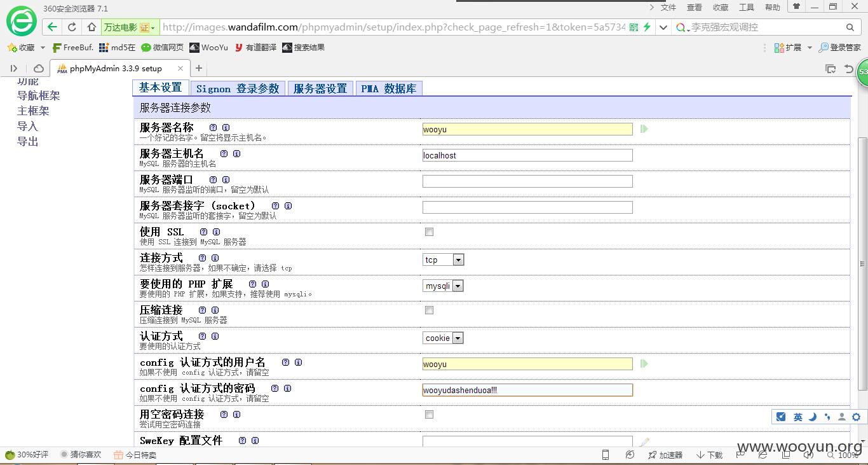Open the WooYu bookmark
Screen dimensions: 868x465
(209, 48)
